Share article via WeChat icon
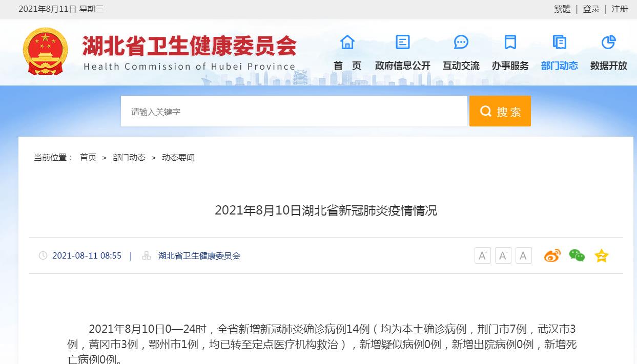Screen dimensions: 637x364 [577, 255]
